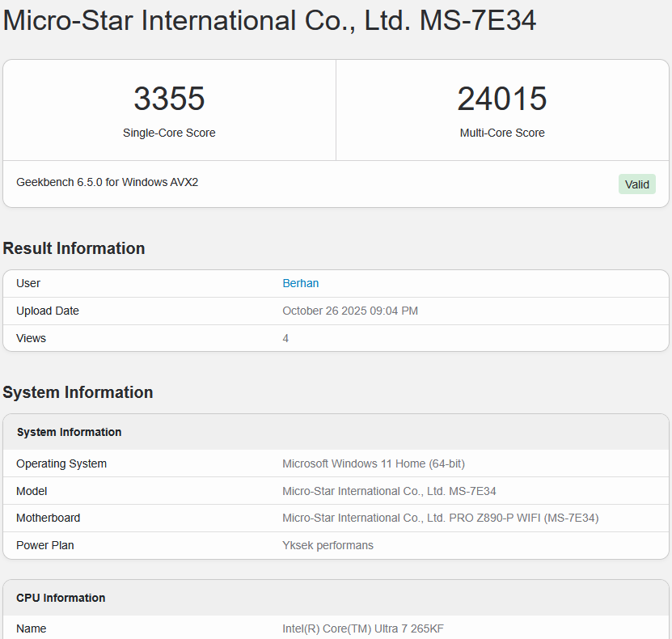This screenshot has height=639, width=672.
Task: Select the views count 4
Action: coord(285,339)
